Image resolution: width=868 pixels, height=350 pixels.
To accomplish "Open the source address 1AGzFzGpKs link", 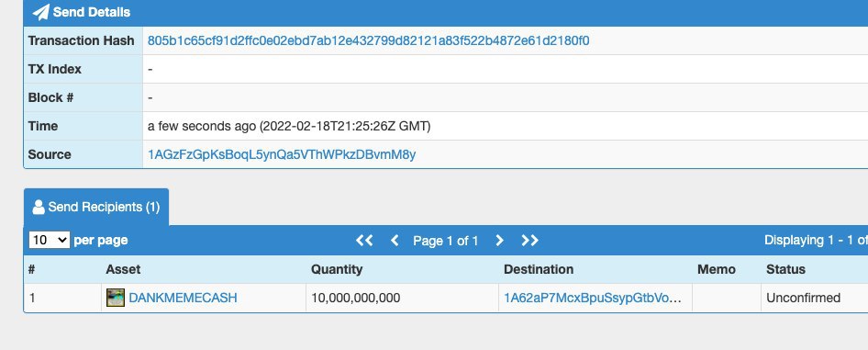I will click(281, 155).
